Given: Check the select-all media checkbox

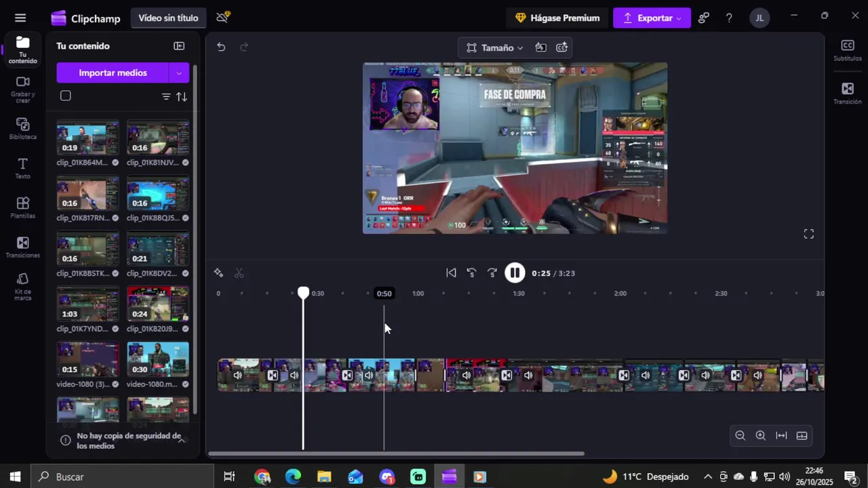Looking at the screenshot, I should point(66,96).
